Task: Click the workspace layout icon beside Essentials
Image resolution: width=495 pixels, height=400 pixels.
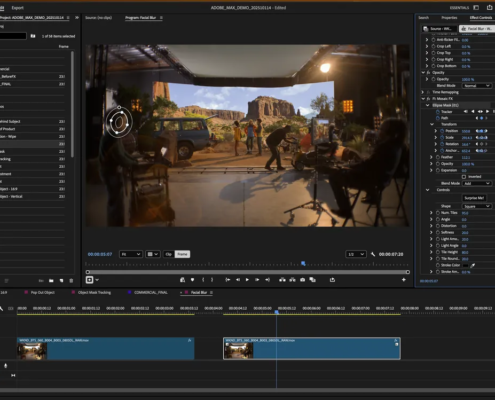Action: 476,7
